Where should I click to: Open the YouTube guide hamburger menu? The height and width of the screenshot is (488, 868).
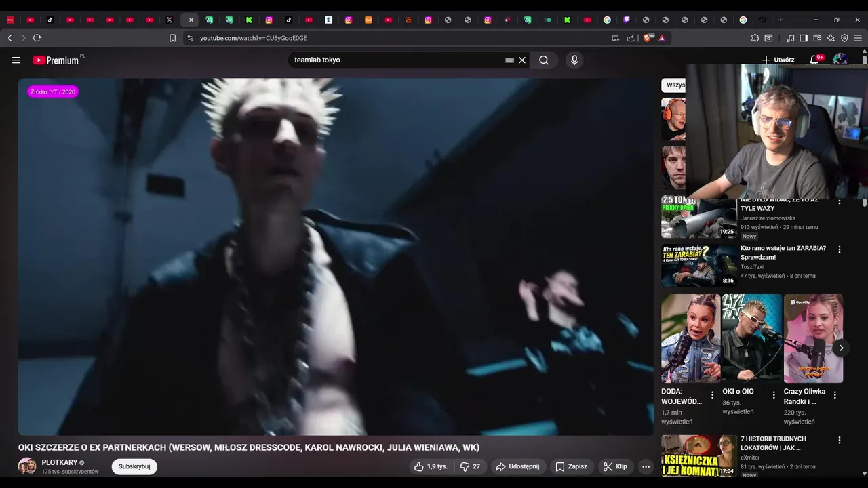[16, 60]
